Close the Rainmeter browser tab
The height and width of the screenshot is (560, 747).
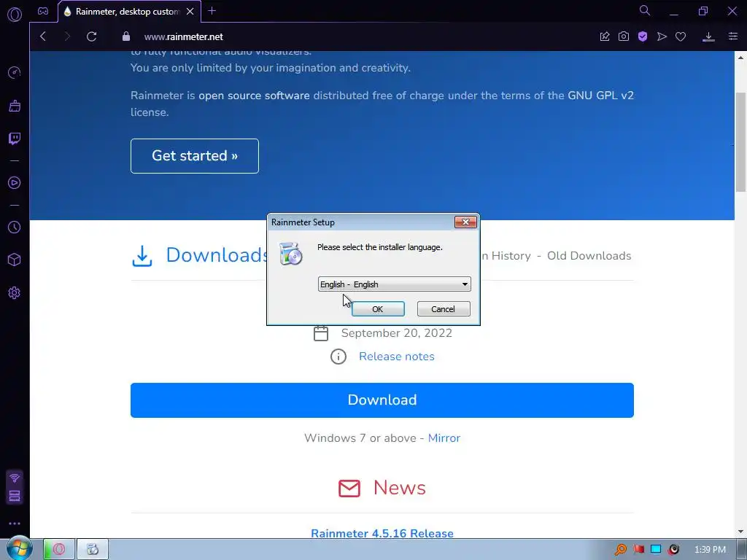190,12
